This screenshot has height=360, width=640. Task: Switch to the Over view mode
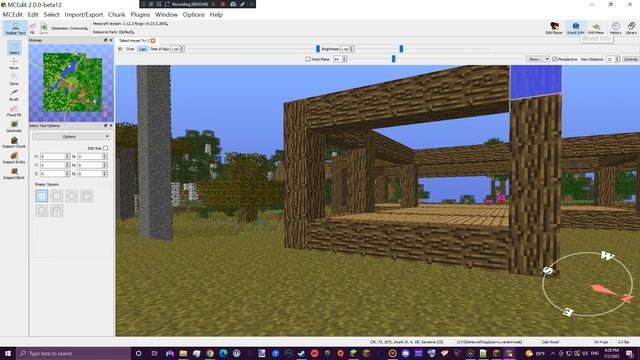[x=130, y=49]
